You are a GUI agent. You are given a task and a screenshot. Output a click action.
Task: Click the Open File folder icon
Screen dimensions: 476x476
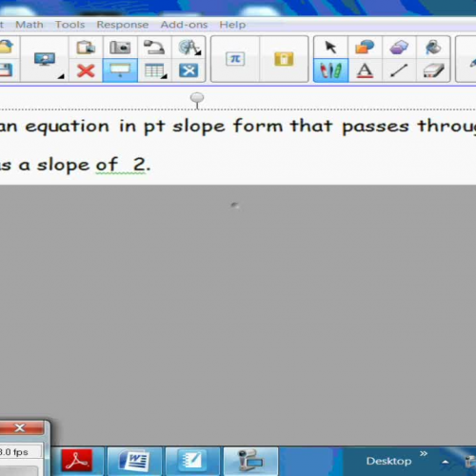7,47
